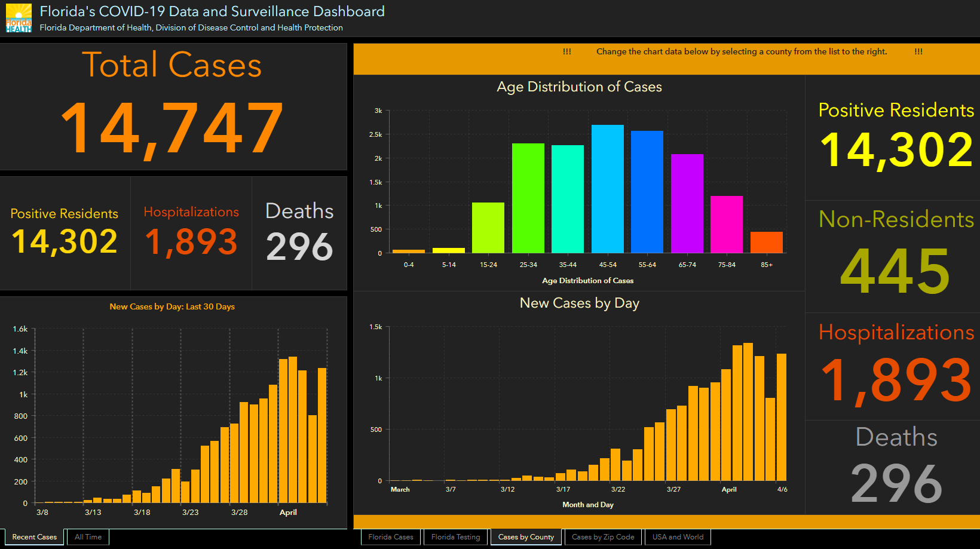Screen dimensions: 980x549
Task: Click the 25-34 green age bar
Action: (x=528, y=198)
